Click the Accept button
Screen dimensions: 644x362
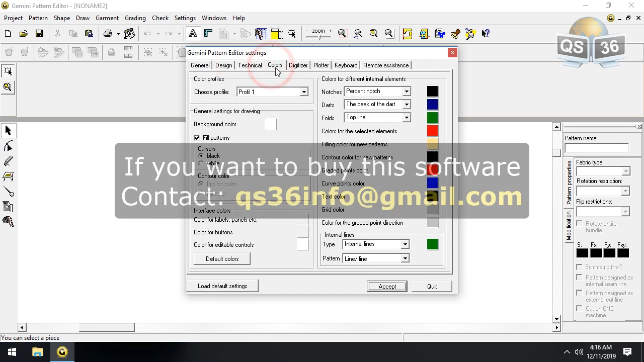click(x=387, y=287)
